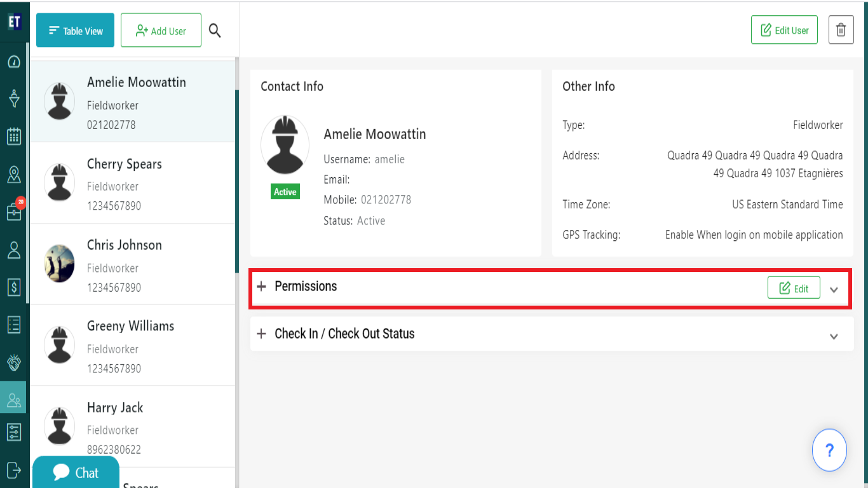The height and width of the screenshot is (488, 868).
Task: Click Amelie's large avatar in Contact Info
Action: click(x=285, y=146)
